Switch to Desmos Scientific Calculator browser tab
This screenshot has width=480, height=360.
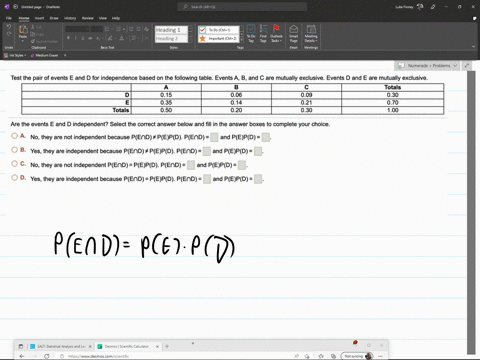point(128,346)
